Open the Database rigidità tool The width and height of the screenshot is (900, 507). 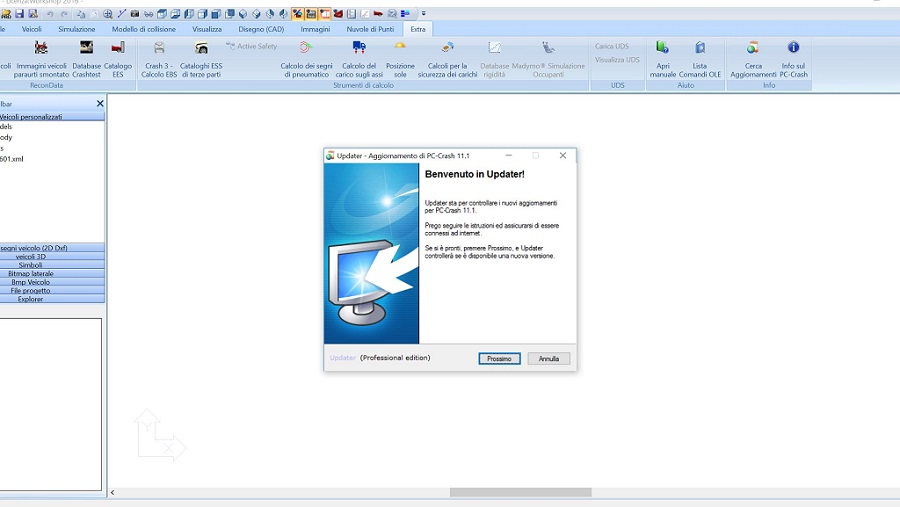(x=494, y=59)
